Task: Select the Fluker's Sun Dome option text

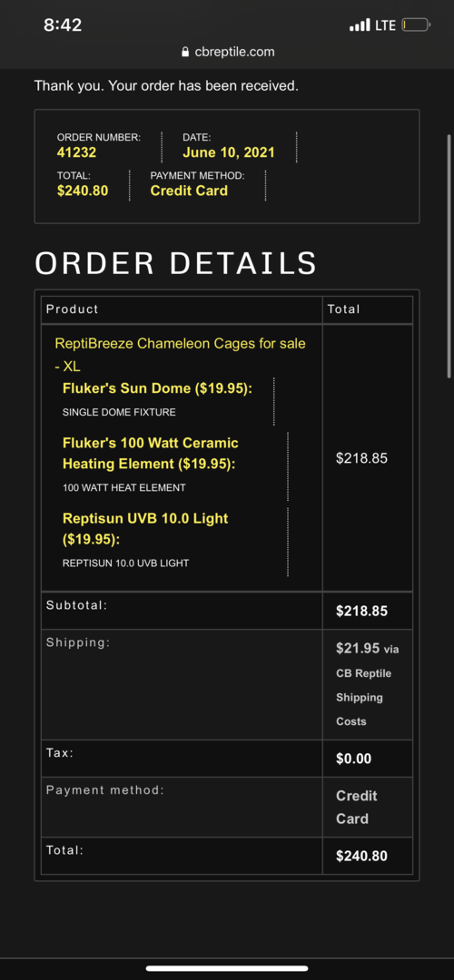Action: [x=158, y=388]
